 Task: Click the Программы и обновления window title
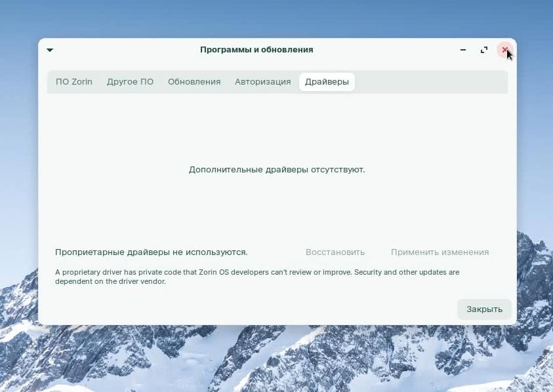pos(256,50)
